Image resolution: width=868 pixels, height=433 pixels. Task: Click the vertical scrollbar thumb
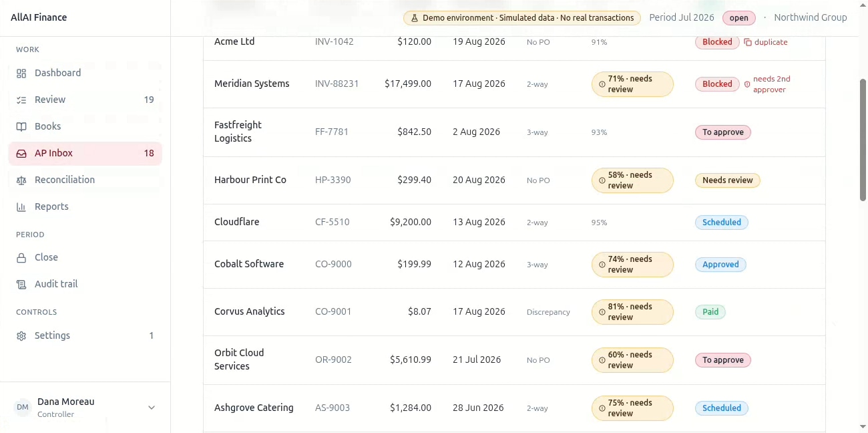point(863,139)
